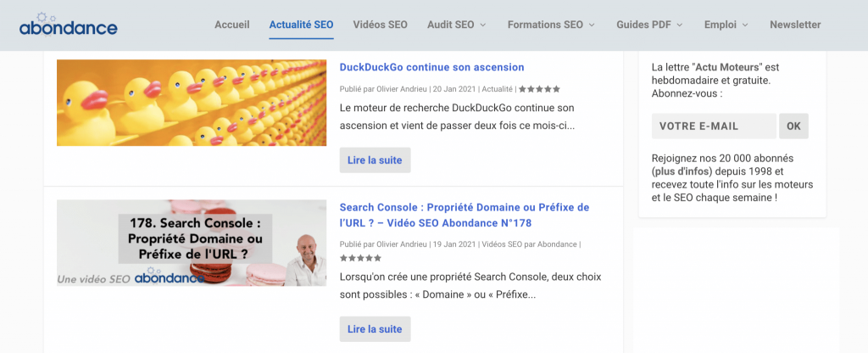This screenshot has width=868, height=353.
Task: Select the Actualité SEO tab
Action: (x=301, y=25)
